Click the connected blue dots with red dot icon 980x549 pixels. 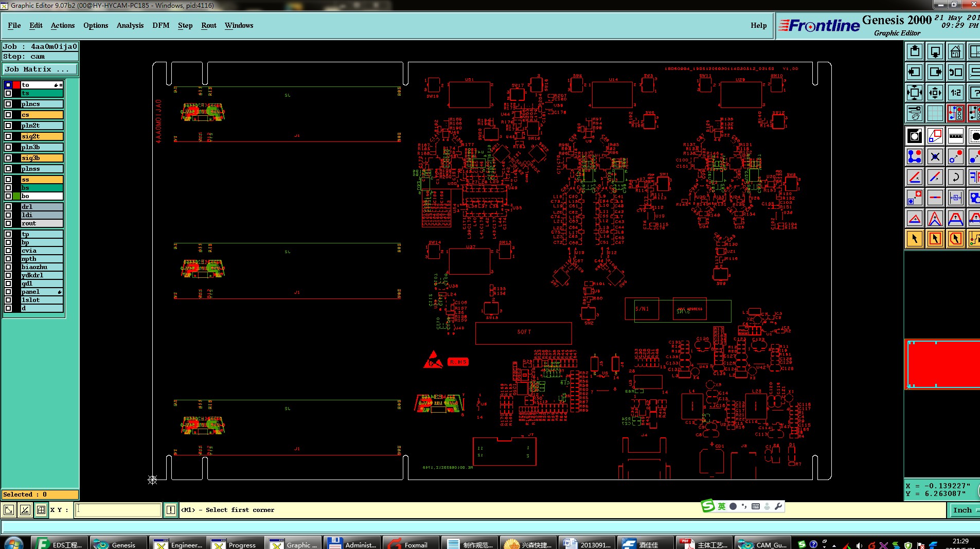(x=914, y=156)
